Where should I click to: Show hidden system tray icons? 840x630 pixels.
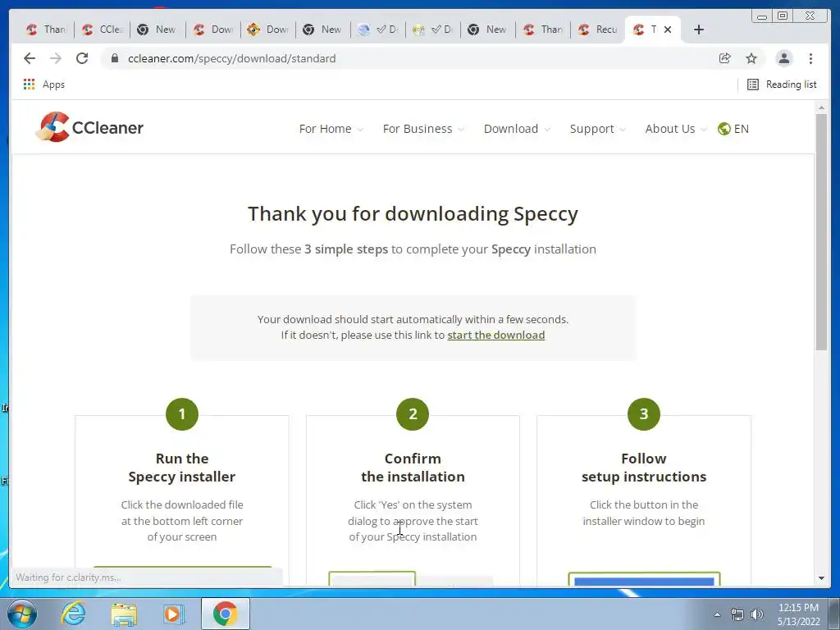[717, 614]
